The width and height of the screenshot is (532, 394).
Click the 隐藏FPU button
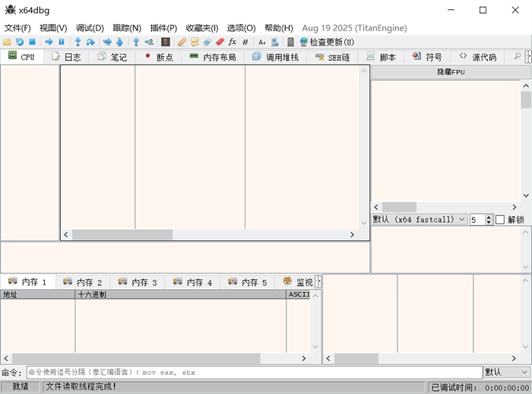coord(451,72)
